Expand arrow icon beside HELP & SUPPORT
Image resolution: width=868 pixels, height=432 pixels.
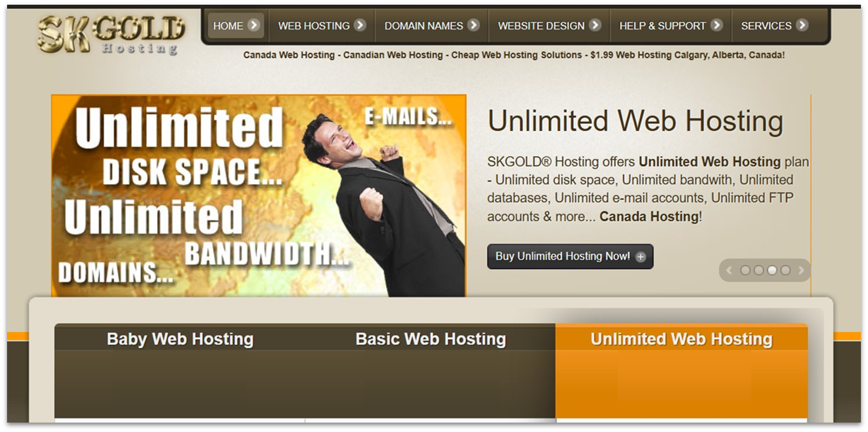click(716, 25)
